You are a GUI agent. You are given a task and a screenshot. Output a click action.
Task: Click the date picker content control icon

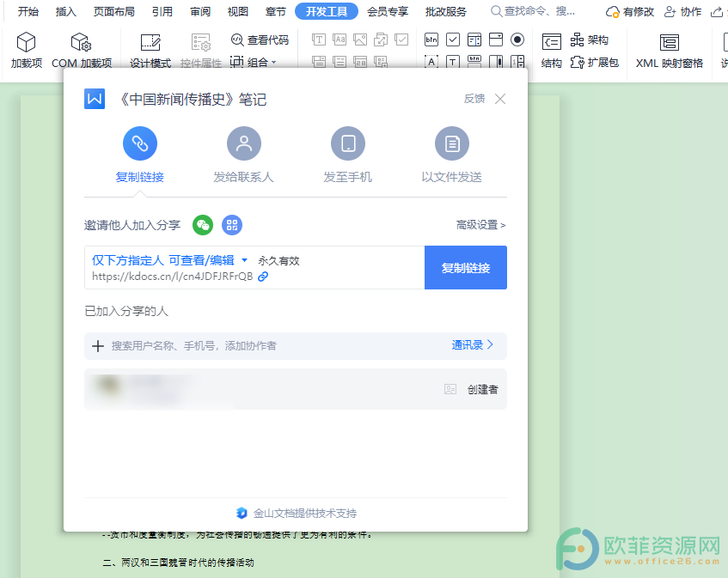pos(360,62)
